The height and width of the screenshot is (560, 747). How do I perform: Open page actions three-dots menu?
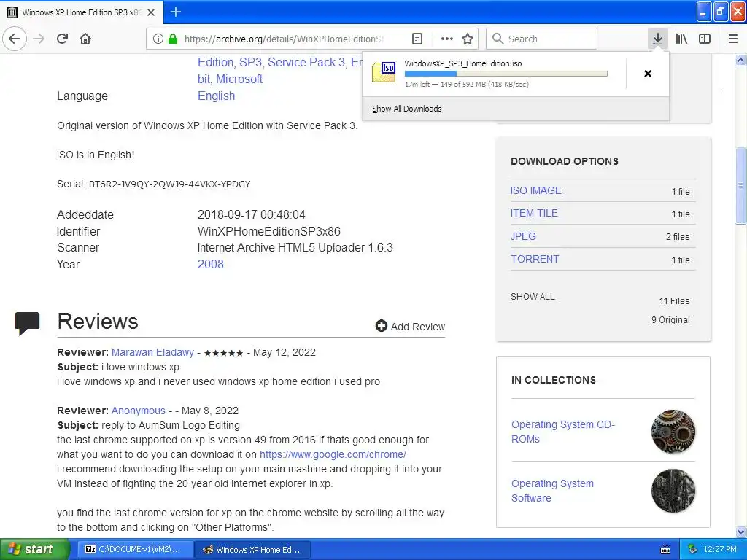tap(447, 39)
